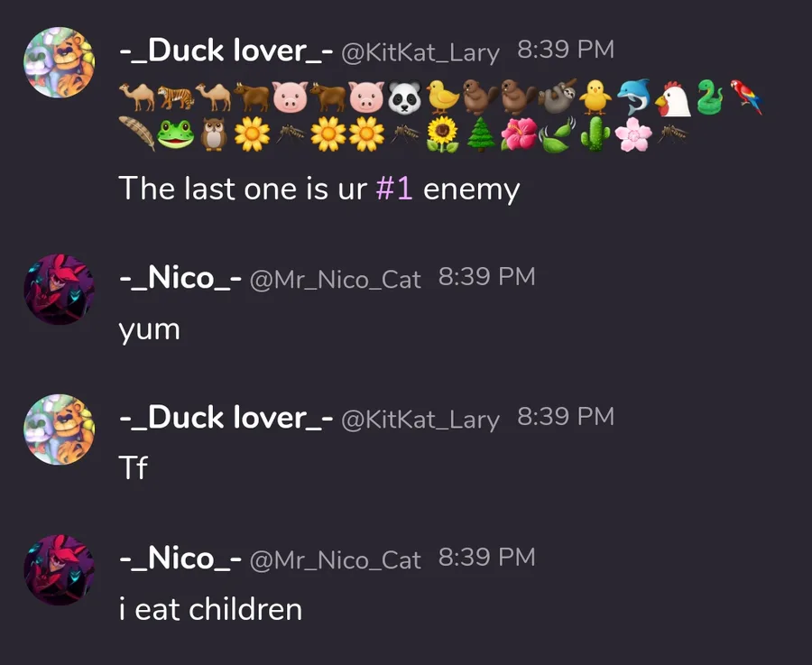Click @Mr_Nico_Cat handle on 'yum' message
This screenshot has height=665, width=812.
335,280
